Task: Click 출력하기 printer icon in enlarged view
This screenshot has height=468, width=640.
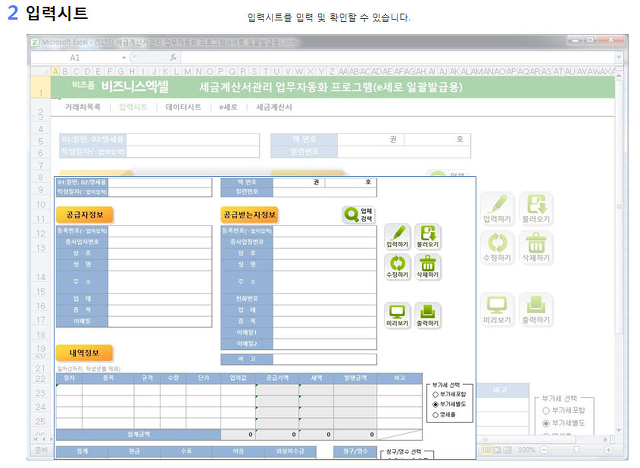Action: [427, 315]
